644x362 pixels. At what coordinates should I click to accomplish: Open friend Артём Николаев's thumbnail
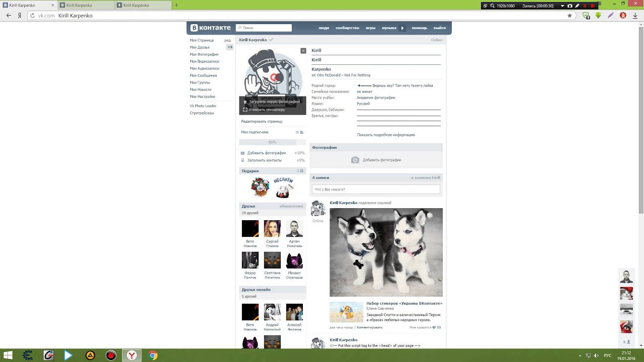294,229
